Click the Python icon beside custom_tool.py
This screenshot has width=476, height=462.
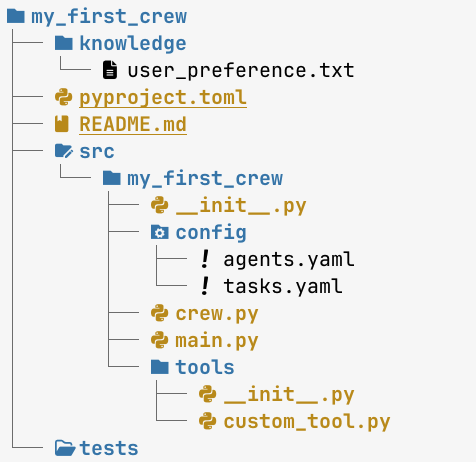coord(207,421)
